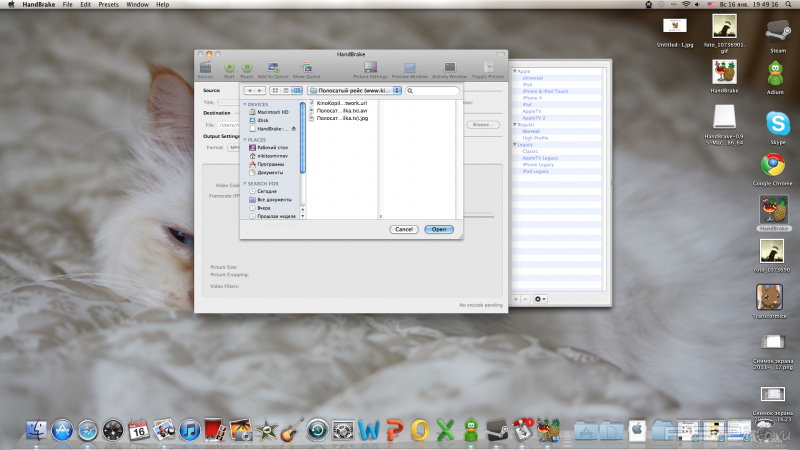The image size is (800, 450).
Task: Click the Pause encode toolbar icon
Action: coord(246,68)
